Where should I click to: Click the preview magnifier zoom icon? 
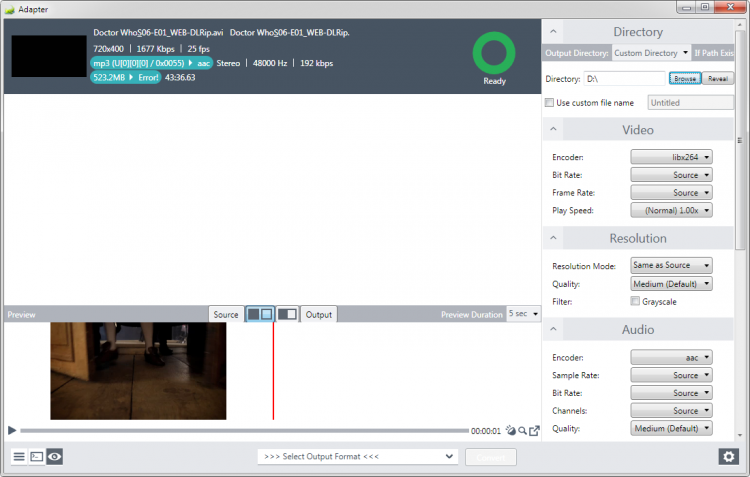(x=522, y=431)
